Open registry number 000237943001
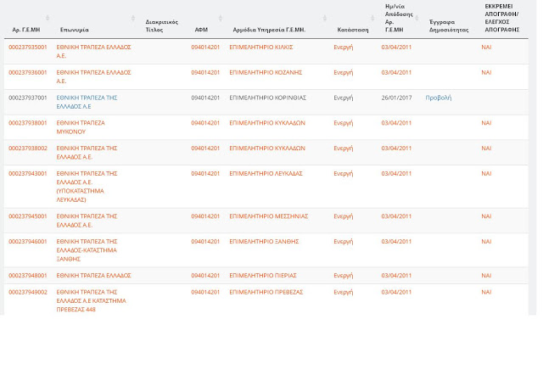Image resolution: width=543 pixels, height=392 pixels. [28, 173]
